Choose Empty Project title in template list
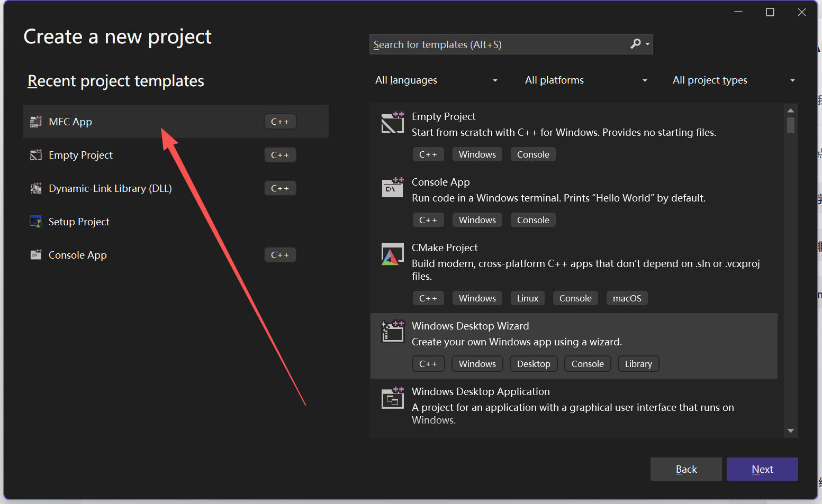The width and height of the screenshot is (822, 504). (x=444, y=116)
